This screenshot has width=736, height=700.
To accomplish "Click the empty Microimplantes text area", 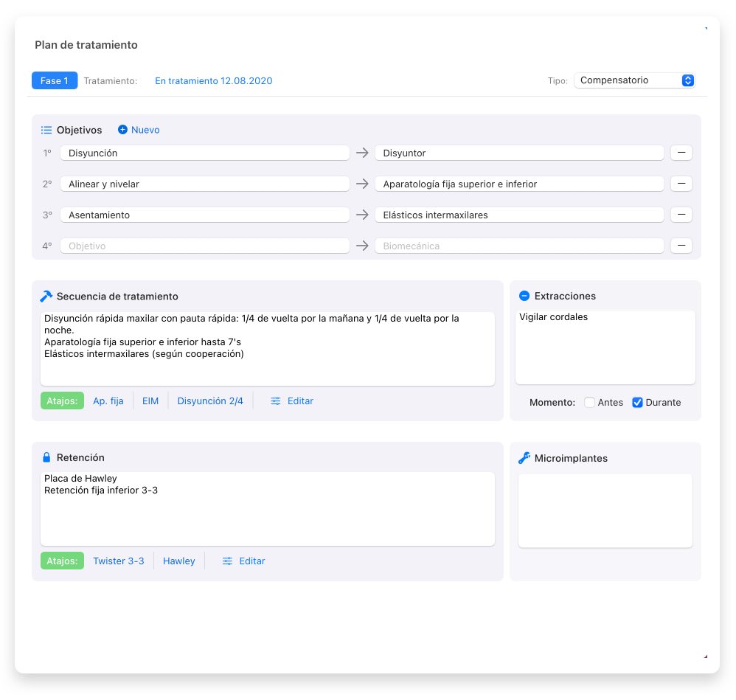I will 605,510.
